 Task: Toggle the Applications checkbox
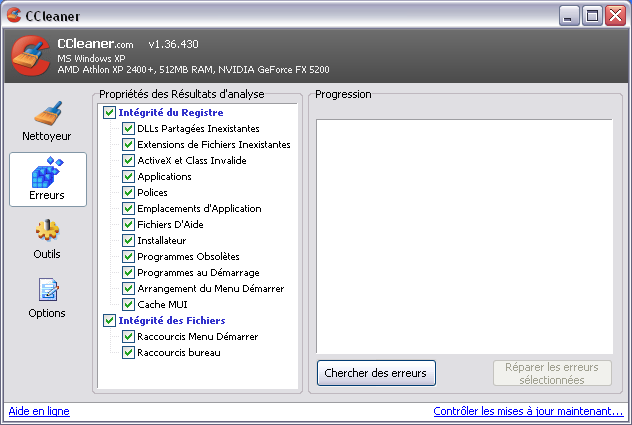(128, 176)
